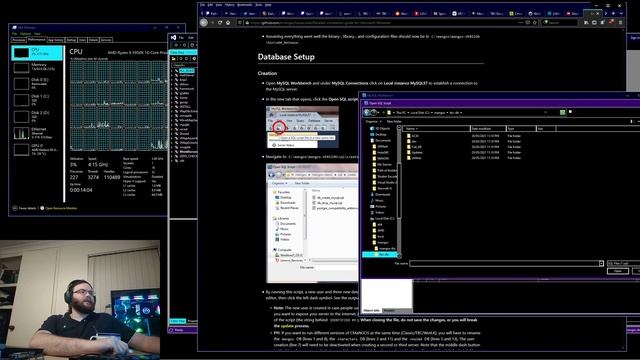Select GPU 0 in Task Manager sidebar
Image resolution: width=640 pixels, height=360 pixels.
[x=38, y=150]
